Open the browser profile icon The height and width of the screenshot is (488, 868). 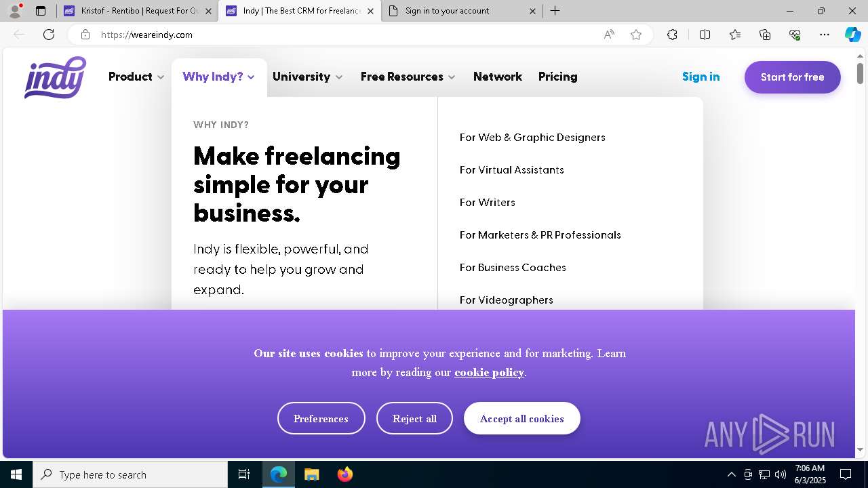coord(16,11)
